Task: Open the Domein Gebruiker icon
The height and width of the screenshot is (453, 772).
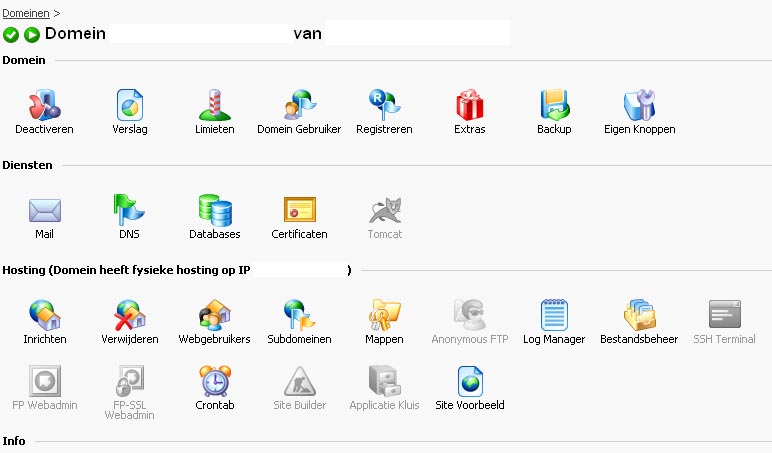Action: coord(299,105)
